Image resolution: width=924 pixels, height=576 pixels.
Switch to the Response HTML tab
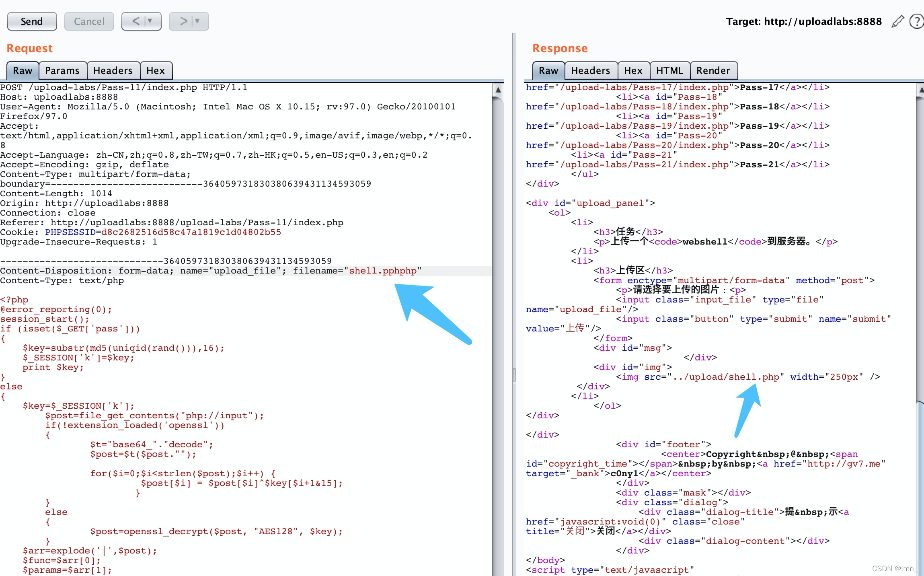tap(669, 70)
